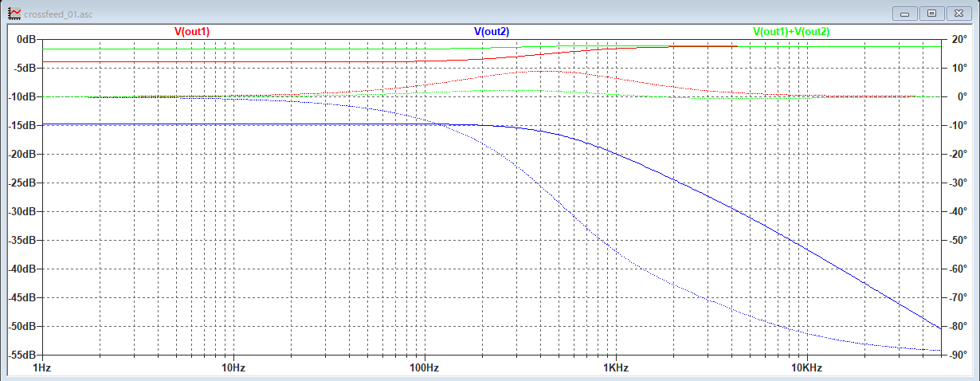
Task: Click the -40° phase axis label
Action: pyautogui.click(x=958, y=211)
